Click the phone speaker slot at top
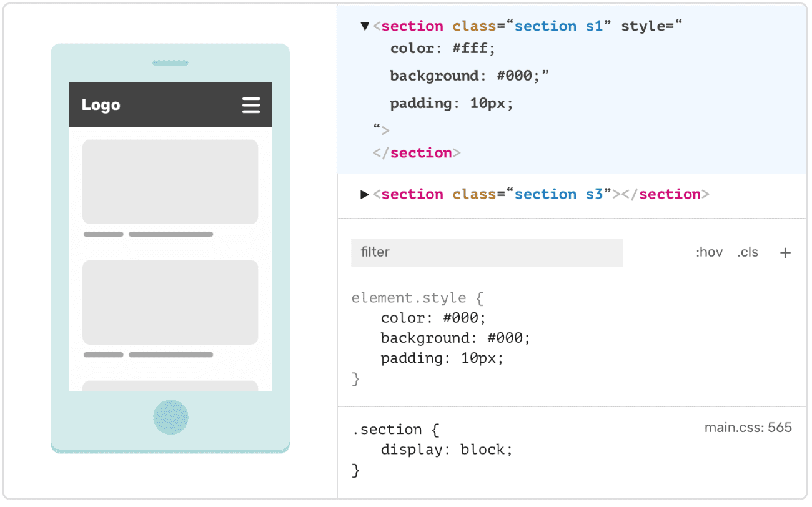 pos(170,63)
